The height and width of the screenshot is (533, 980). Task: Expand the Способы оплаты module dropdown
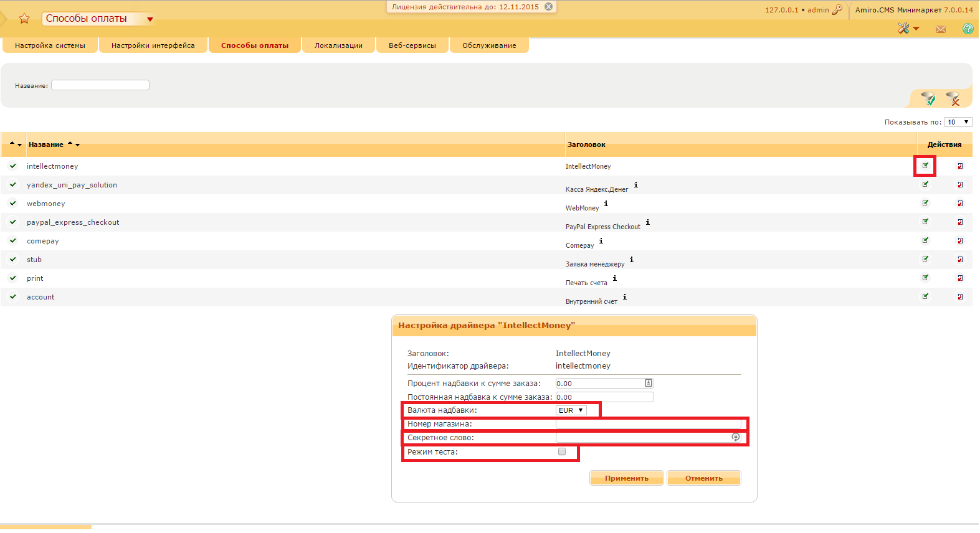150,19
